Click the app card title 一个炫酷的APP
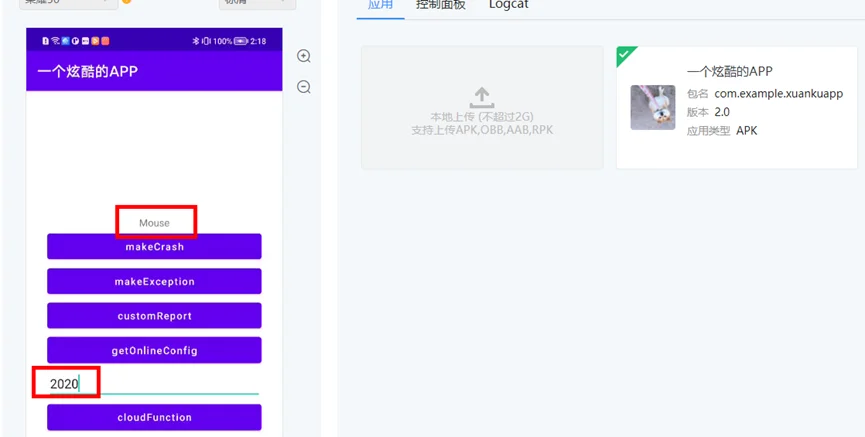The image size is (865, 437). [729, 71]
